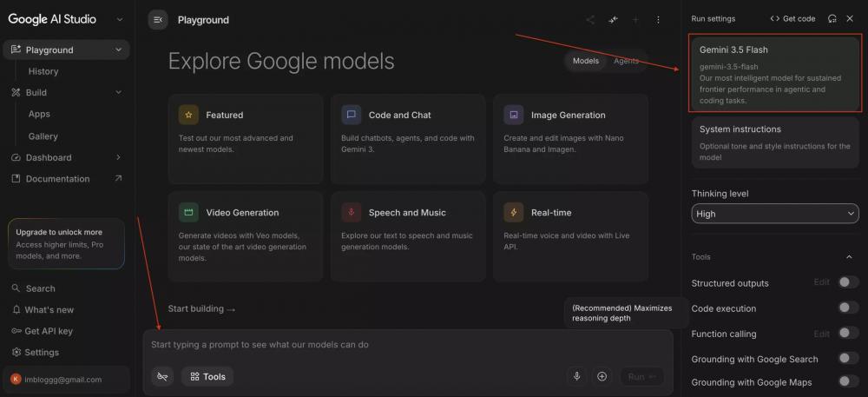868x397 pixels.
Task: Open the Gemini 3.5 Flash model selector
Action: click(x=775, y=74)
